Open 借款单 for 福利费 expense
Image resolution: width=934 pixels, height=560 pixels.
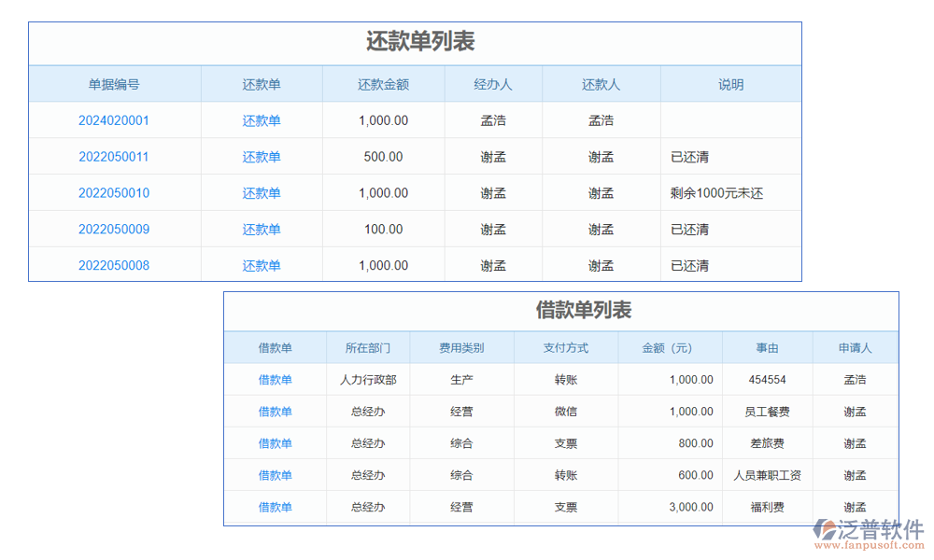click(x=276, y=507)
